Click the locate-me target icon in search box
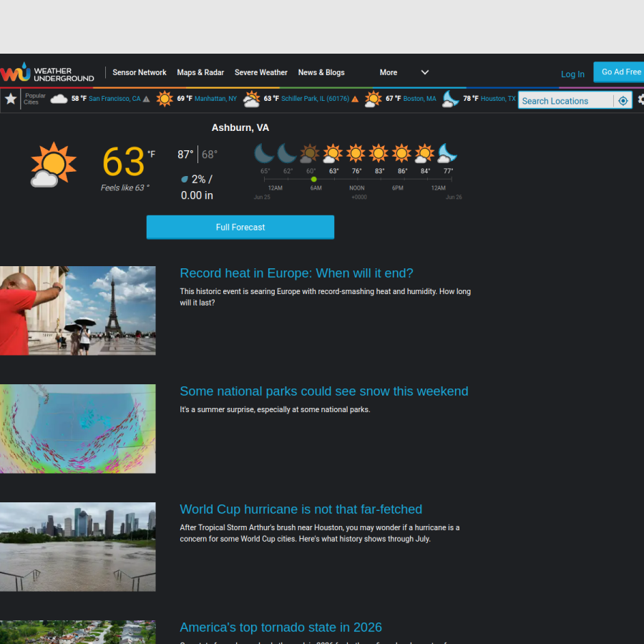Viewport: 644px width, 644px height. (623, 101)
